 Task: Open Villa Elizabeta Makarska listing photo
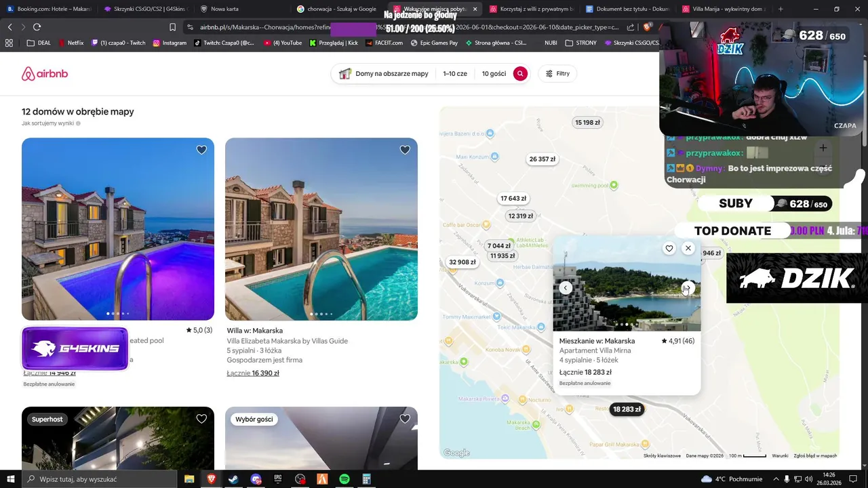point(321,229)
